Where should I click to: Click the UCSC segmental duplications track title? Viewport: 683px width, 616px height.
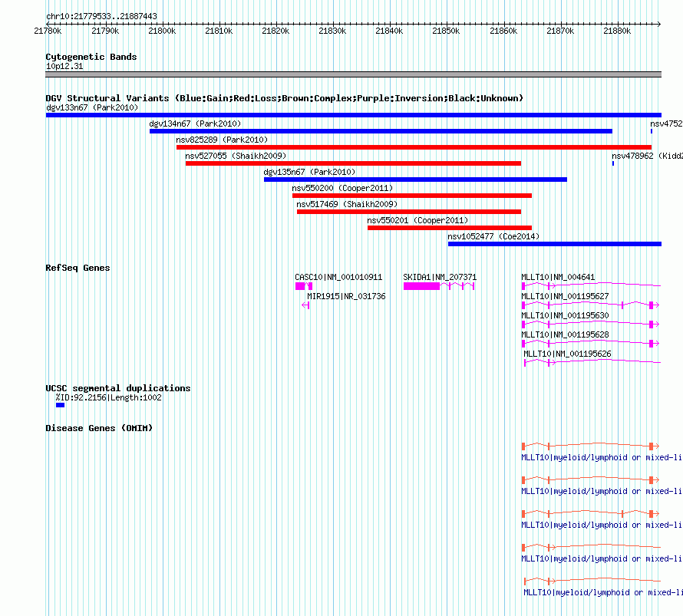[x=118, y=388]
